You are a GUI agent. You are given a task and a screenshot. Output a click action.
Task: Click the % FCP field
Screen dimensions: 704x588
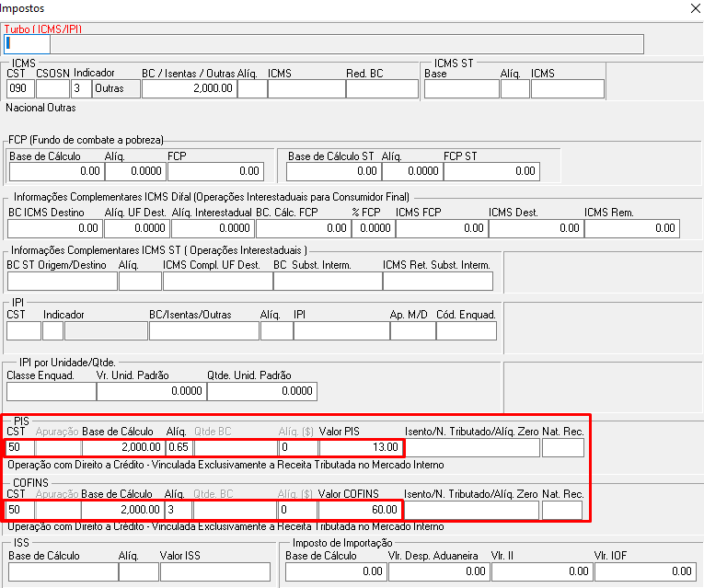click(x=373, y=228)
